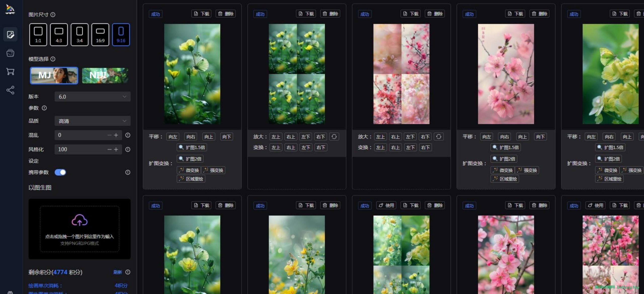Click 使用 on the bottom fifth card
Screen dimensions: 644x294
pos(596,205)
